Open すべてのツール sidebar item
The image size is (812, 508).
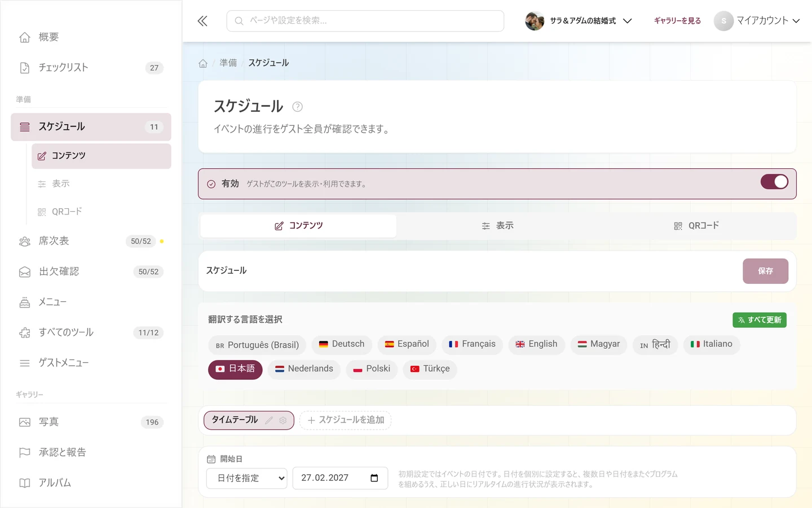coord(91,332)
